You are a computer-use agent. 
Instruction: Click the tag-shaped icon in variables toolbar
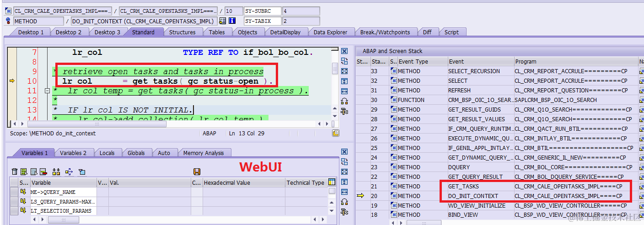[82, 171]
